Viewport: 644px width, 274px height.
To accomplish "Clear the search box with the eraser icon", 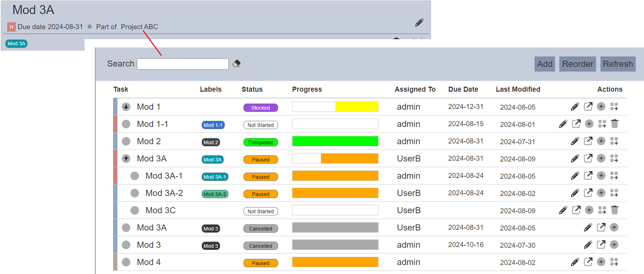I will coord(237,64).
